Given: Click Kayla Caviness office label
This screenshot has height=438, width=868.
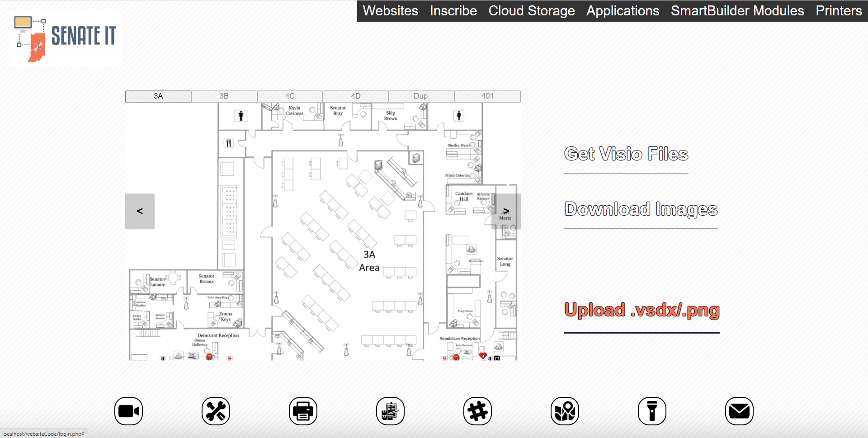Looking at the screenshot, I should (294, 111).
